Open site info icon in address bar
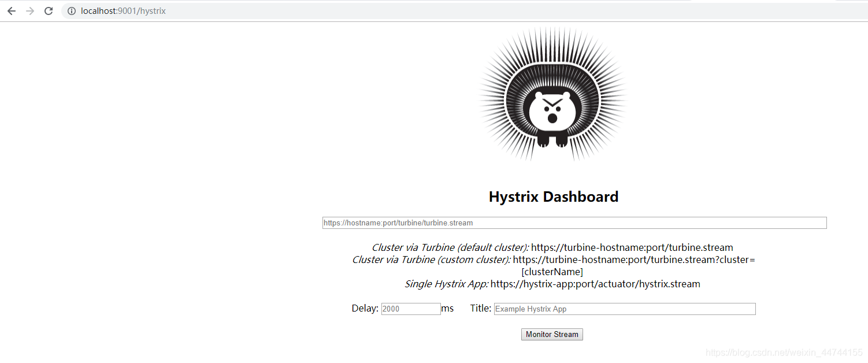This screenshot has width=868, height=363. 72,11
